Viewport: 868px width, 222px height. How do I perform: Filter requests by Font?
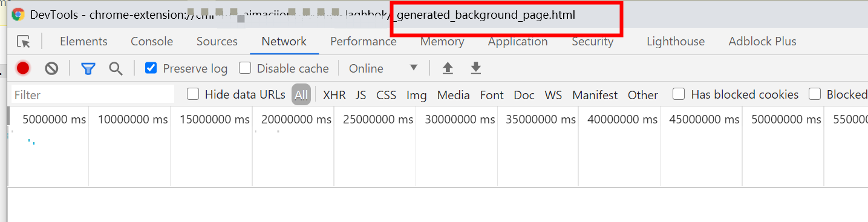(492, 95)
